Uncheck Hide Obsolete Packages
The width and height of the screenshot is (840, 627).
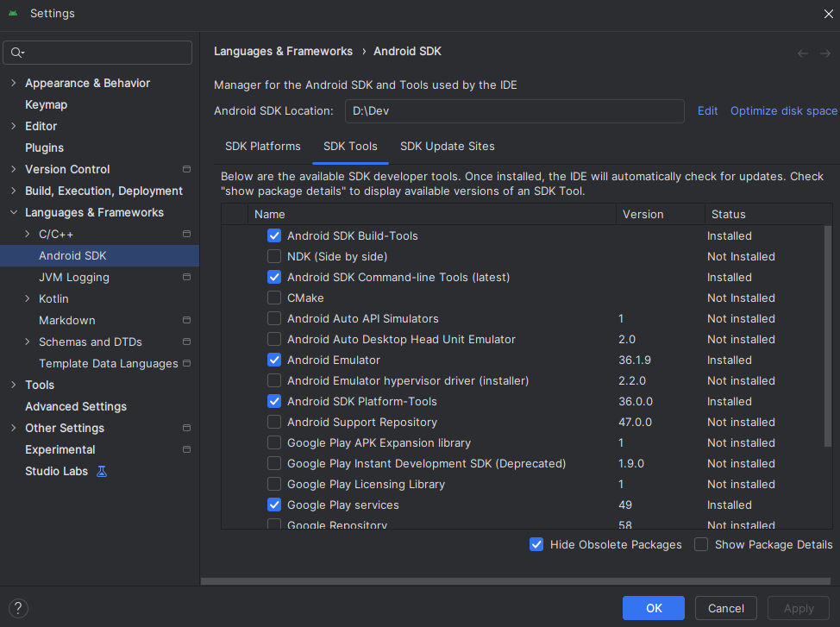[536, 544]
